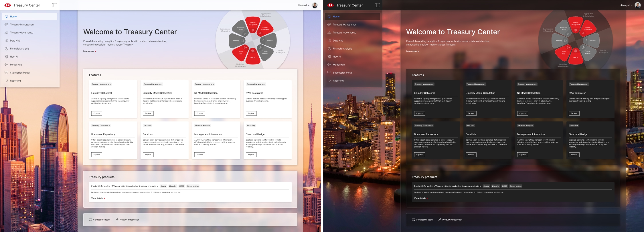Viewport: 644px width, 232px height.
Task: Click the envelope icon beside the light theme Contact the team
Action: coord(90,220)
